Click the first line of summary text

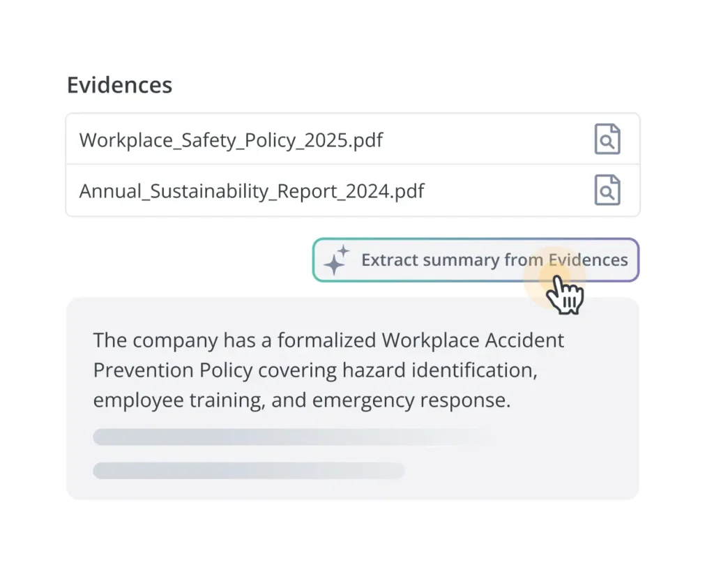(328, 340)
